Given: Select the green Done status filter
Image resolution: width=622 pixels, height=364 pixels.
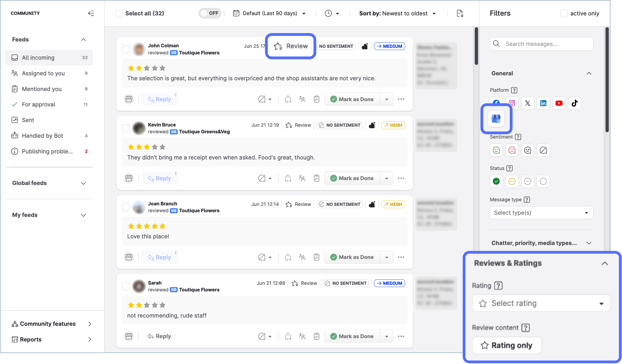Looking at the screenshot, I should [x=496, y=181].
